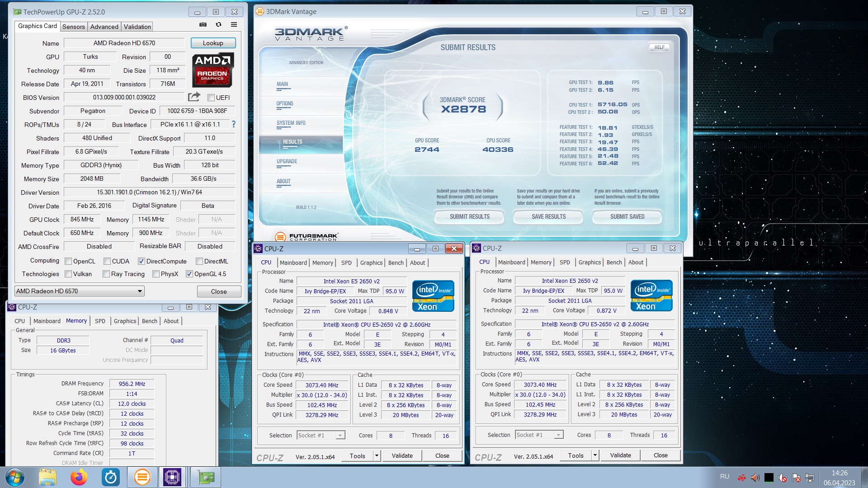868x488 pixels.
Task: Open Mainboard tab in 0.848 V CPU-Z window
Action: (293, 263)
